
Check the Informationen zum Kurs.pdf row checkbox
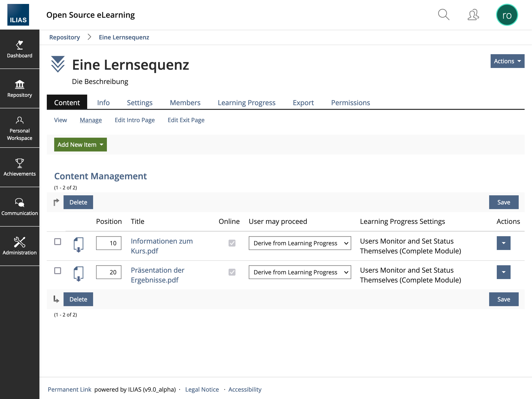click(58, 242)
